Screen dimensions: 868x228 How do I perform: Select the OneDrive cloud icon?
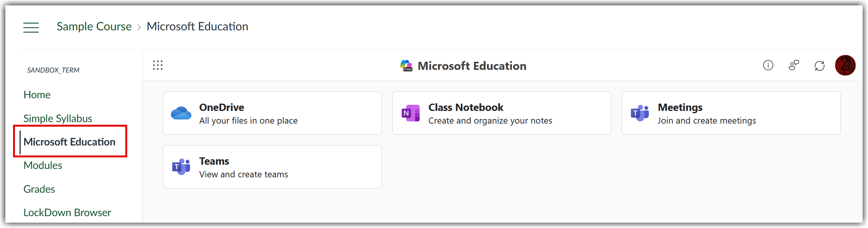(x=181, y=112)
